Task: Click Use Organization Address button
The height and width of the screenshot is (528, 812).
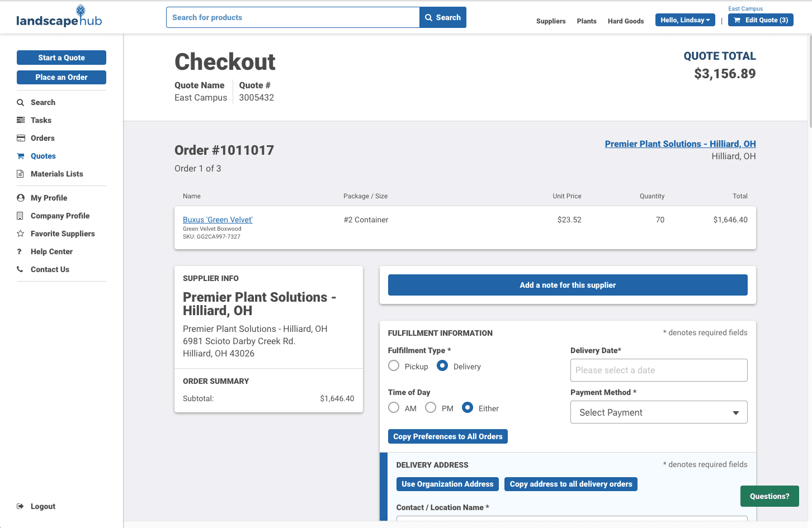Action: (447, 484)
